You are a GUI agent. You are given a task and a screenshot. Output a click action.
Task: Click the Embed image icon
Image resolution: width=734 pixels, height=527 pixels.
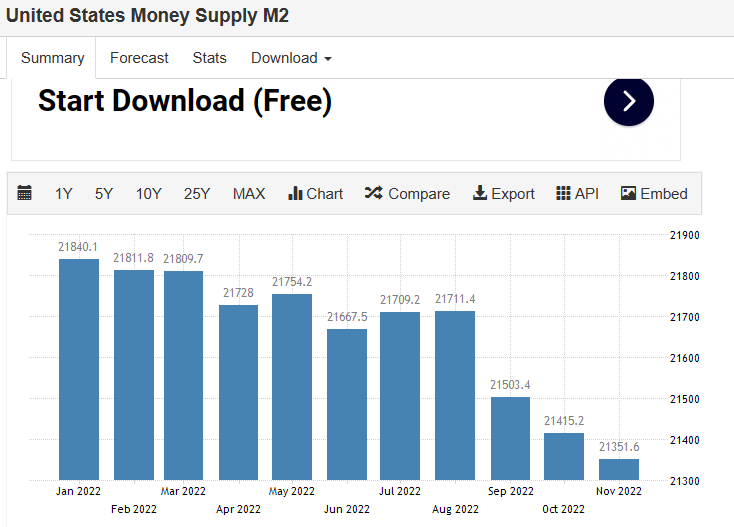click(x=629, y=194)
